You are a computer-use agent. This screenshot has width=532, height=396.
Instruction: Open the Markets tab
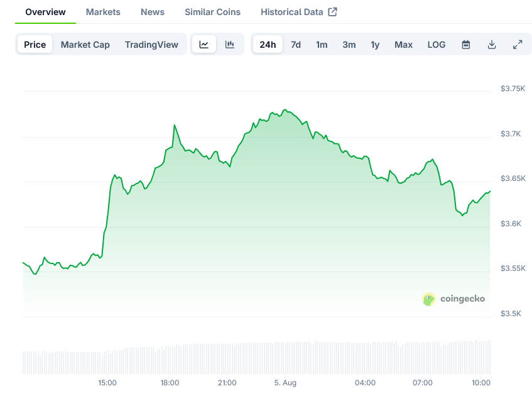(x=103, y=12)
